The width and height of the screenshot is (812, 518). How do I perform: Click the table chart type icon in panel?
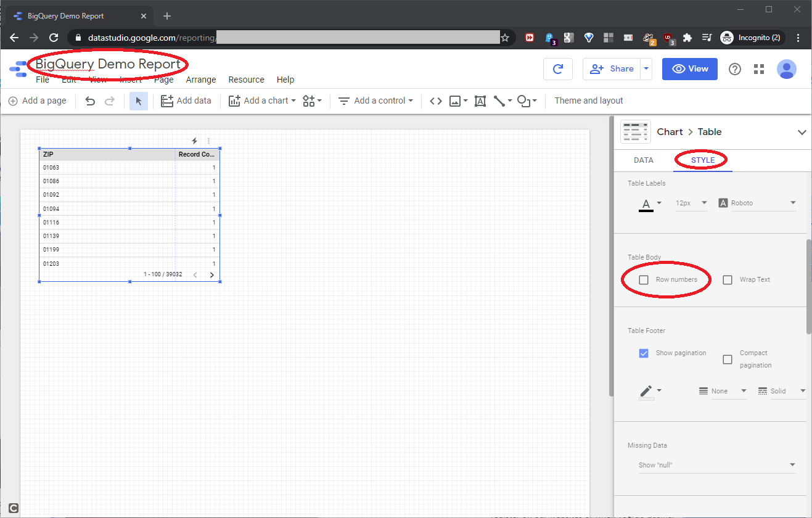pos(636,131)
